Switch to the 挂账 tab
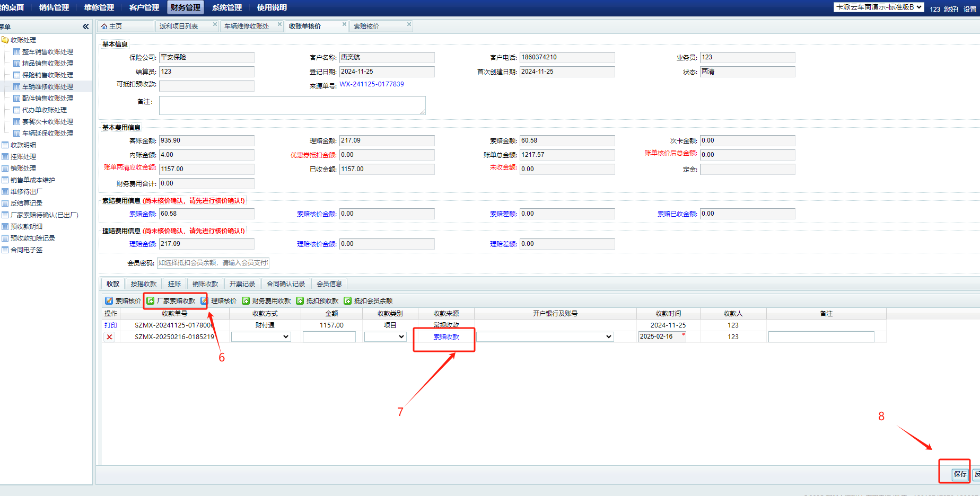 pos(174,284)
